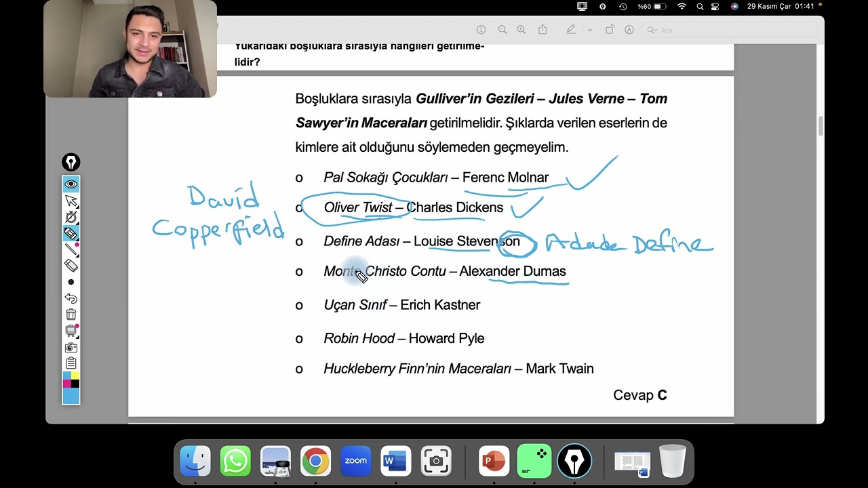The width and height of the screenshot is (868, 488).
Task: Click the text 'Robin Hood'
Action: (359, 338)
